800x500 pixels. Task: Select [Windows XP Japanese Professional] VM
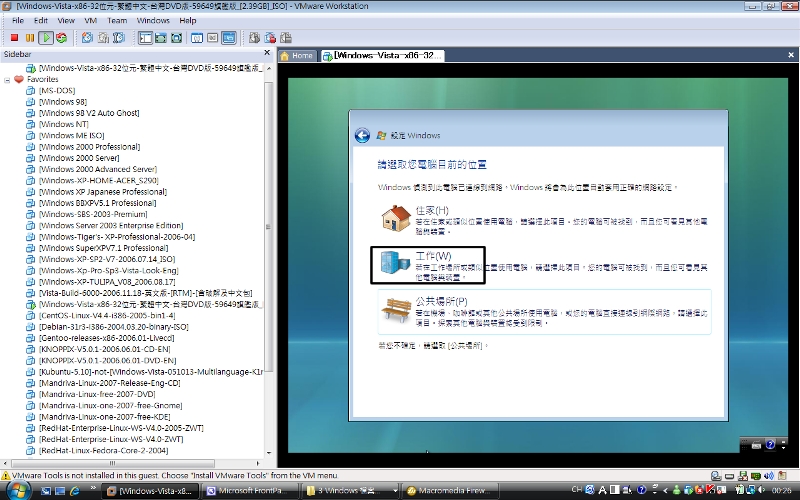pos(103,191)
